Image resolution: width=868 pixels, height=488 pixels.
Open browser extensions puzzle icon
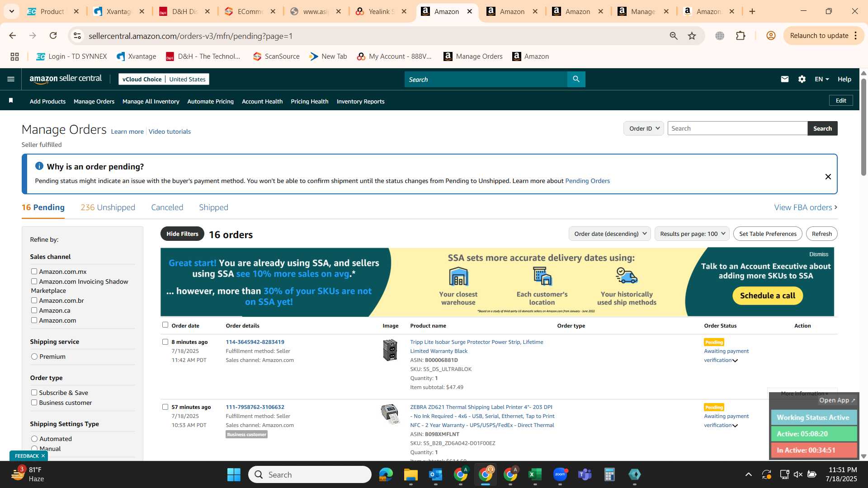[741, 36]
